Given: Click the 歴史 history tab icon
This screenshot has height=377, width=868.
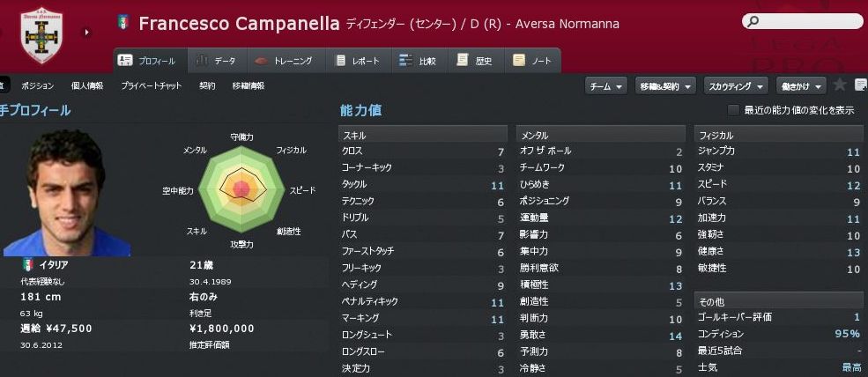Looking at the screenshot, I should coord(462,61).
